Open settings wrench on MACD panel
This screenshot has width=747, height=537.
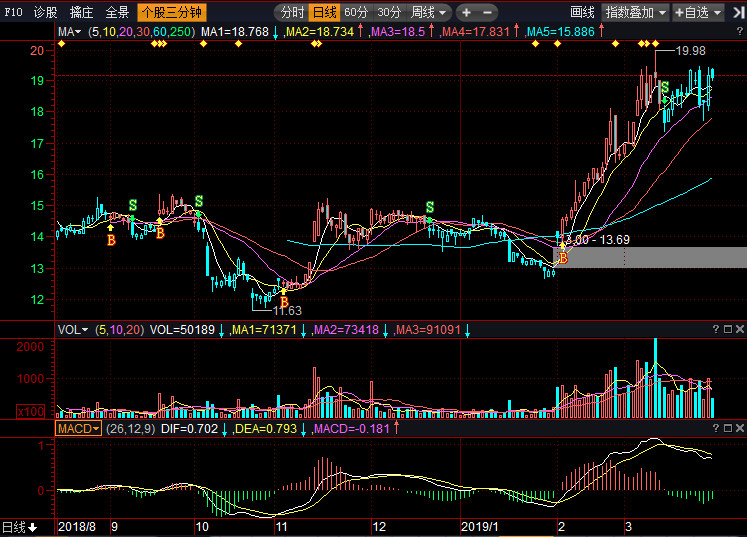tap(728, 428)
